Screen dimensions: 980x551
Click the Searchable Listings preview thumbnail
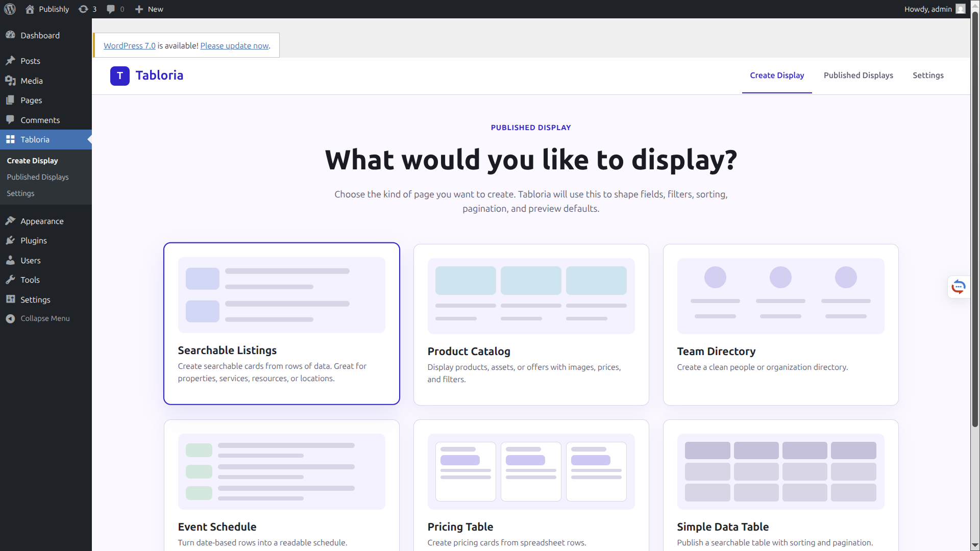click(282, 295)
